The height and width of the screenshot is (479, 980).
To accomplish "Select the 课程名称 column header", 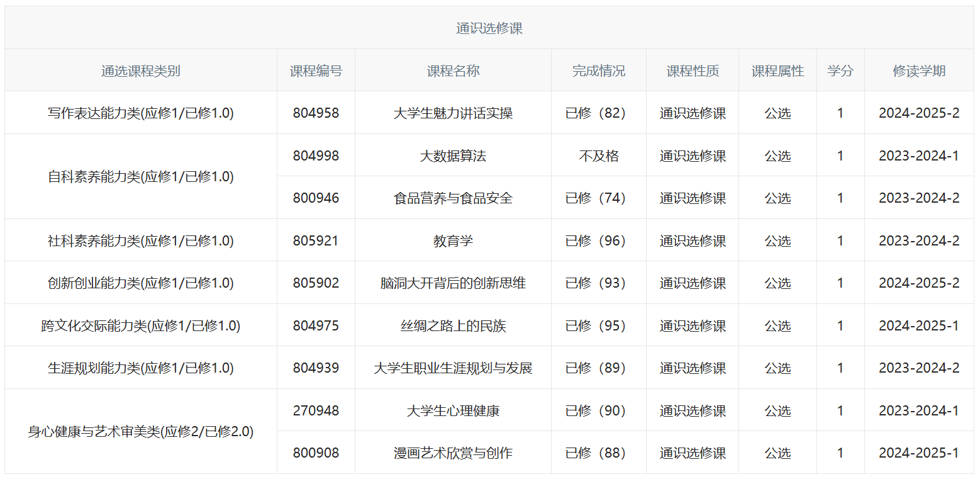I will 453,70.
